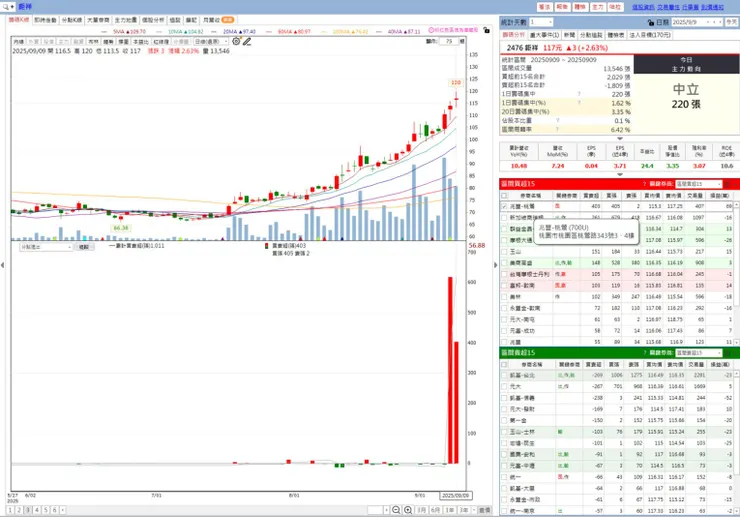
Task: Open the 區間買超15 broker filter dropdown
Action: pyautogui.click(x=698, y=184)
